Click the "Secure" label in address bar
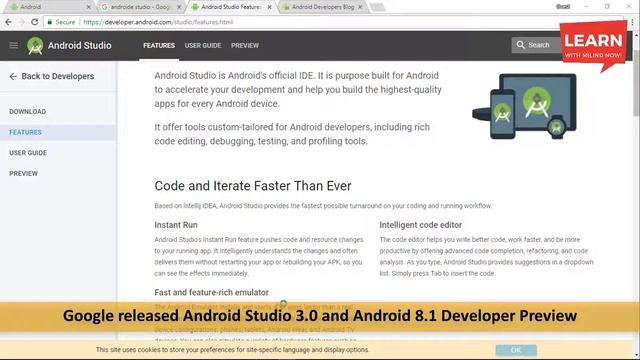 pyautogui.click(x=65, y=22)
